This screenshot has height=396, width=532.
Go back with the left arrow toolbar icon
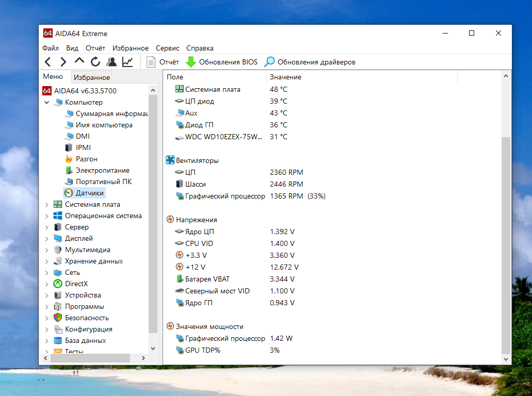pyautogui.click(x=48, y=62)
